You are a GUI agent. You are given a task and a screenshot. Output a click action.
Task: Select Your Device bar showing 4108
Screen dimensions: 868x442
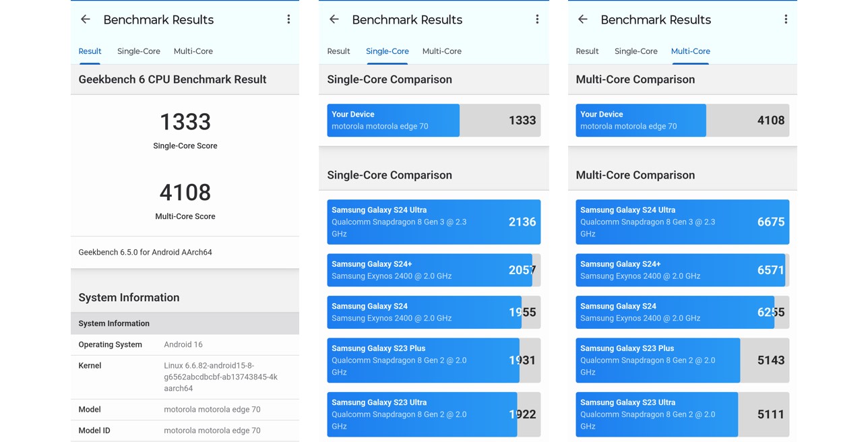[x=682, y=120]
